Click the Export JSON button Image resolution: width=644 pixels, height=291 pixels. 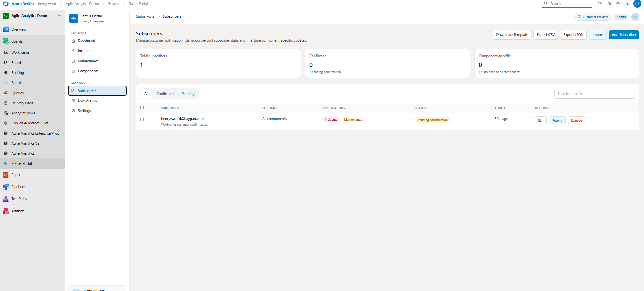click(x=573, y=35)
